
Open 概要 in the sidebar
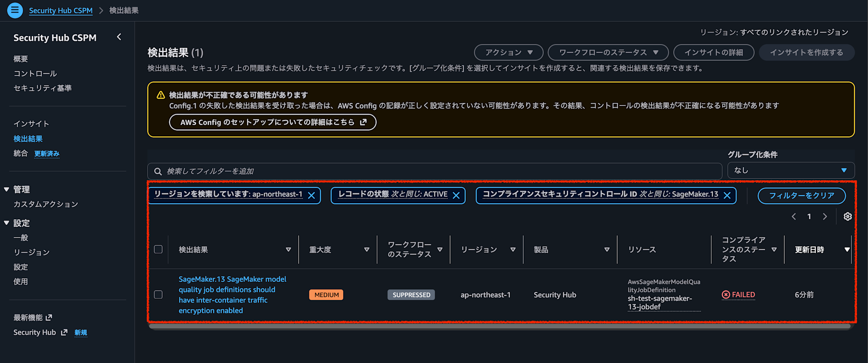click(21, 59)
